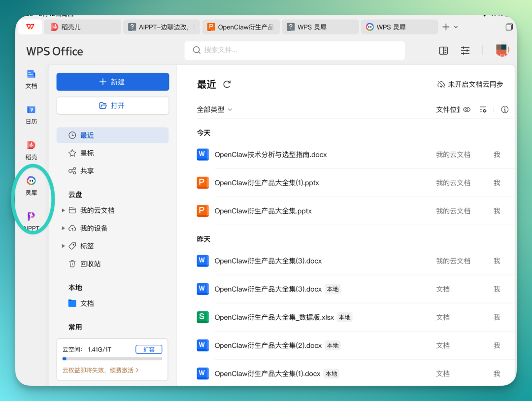Toggle the side panel layout icon
The height and width of the screenshot is (401, 532).
click(443, 51)
